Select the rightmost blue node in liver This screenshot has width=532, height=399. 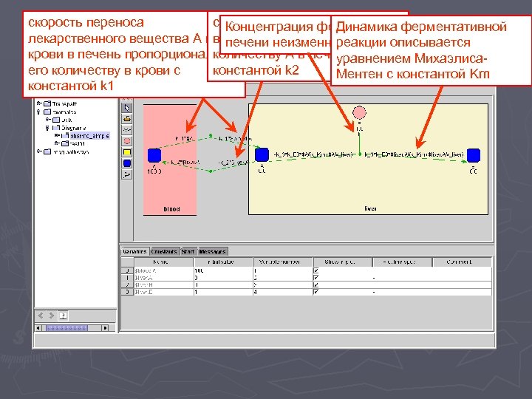474,155
